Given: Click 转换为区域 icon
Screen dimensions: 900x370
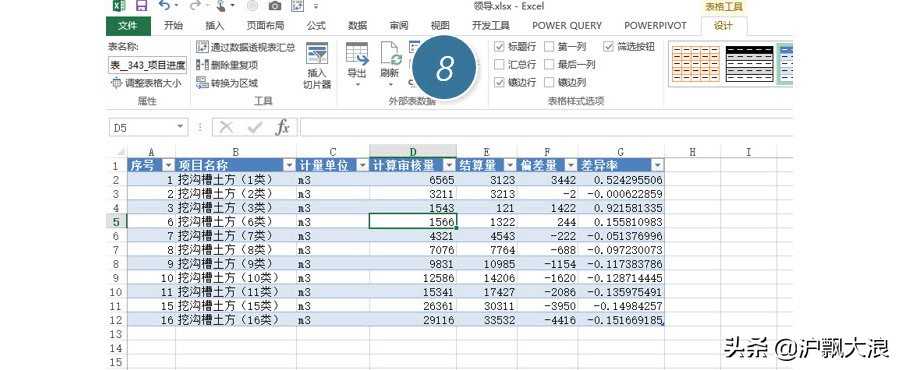Looking at the screenshot, I should click(x=202, y=83).
